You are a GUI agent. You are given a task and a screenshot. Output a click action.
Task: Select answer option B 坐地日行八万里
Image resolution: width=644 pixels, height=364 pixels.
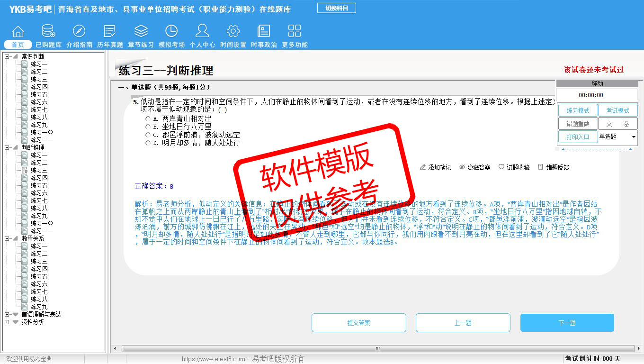[148, 127]
